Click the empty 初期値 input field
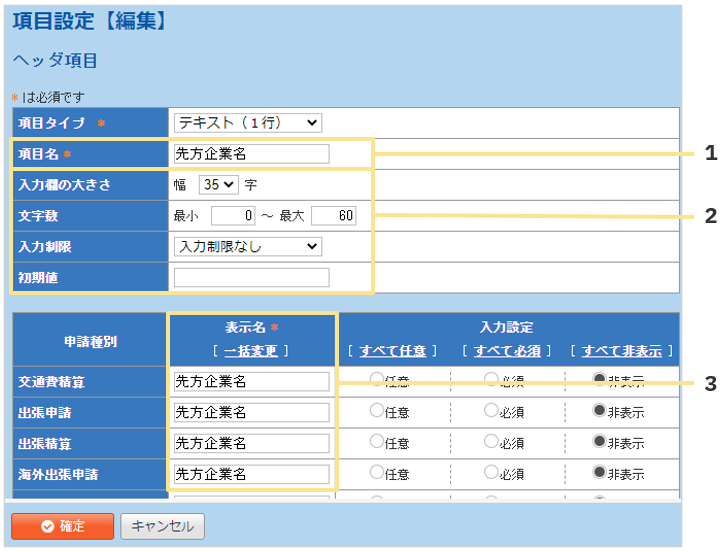Image resolution: width=725 pixels, height=552 pixels. coord(251,277)
